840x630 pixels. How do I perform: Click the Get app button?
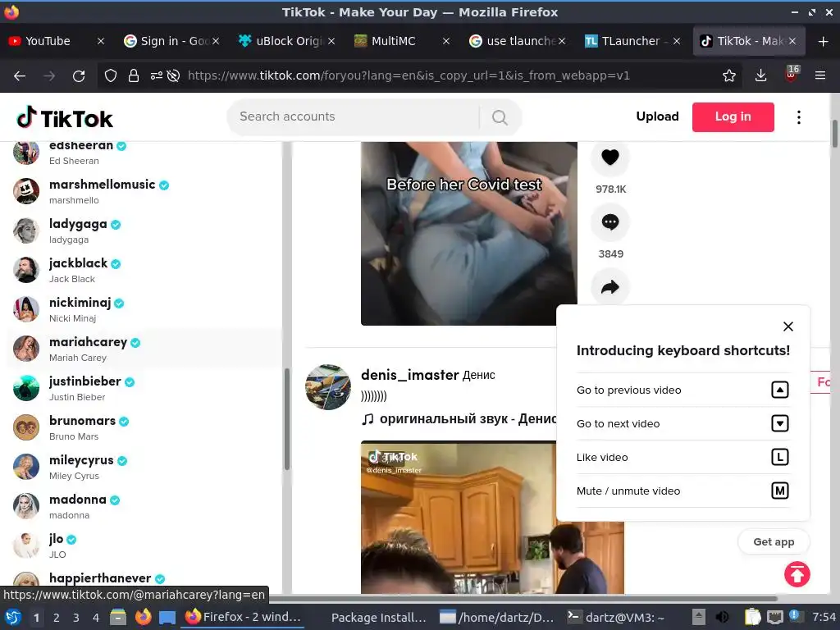[774, 541]
